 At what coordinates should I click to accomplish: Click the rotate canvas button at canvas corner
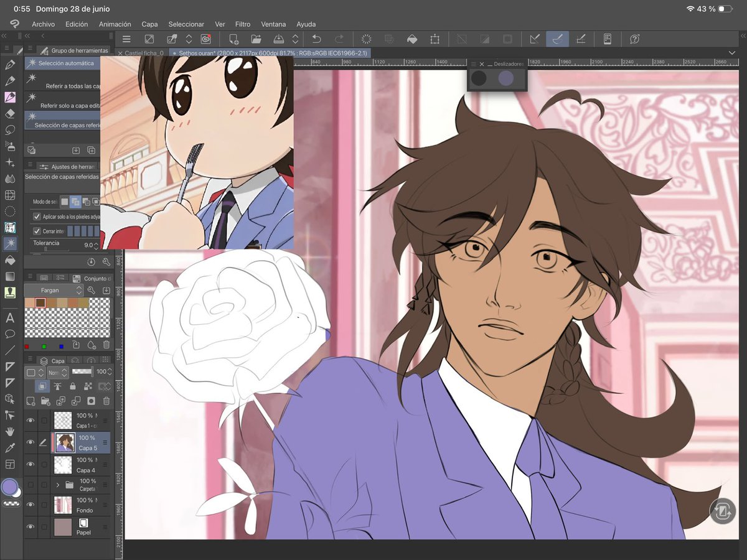pyautogui.click(x=723, y=511)
